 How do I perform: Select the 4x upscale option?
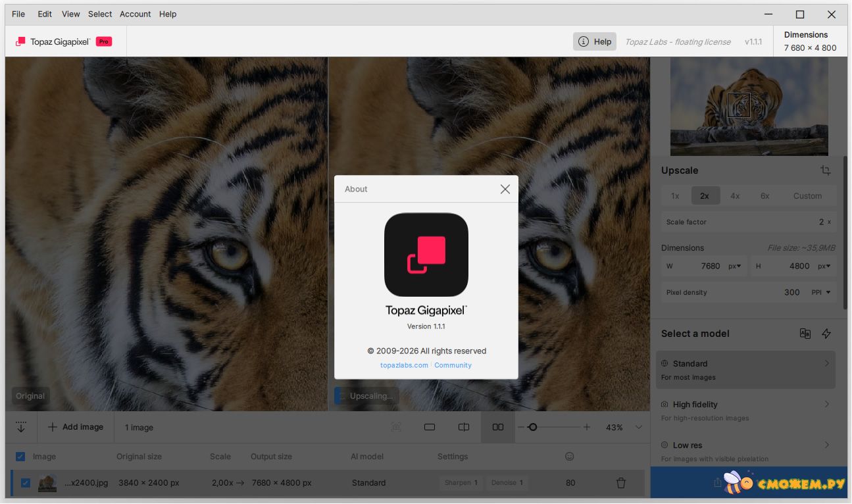(x=735, y=196)
